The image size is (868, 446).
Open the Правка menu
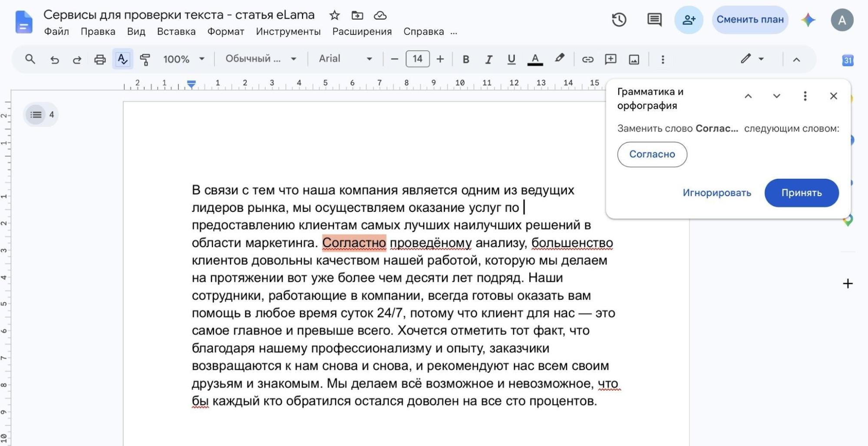[98, 31]
